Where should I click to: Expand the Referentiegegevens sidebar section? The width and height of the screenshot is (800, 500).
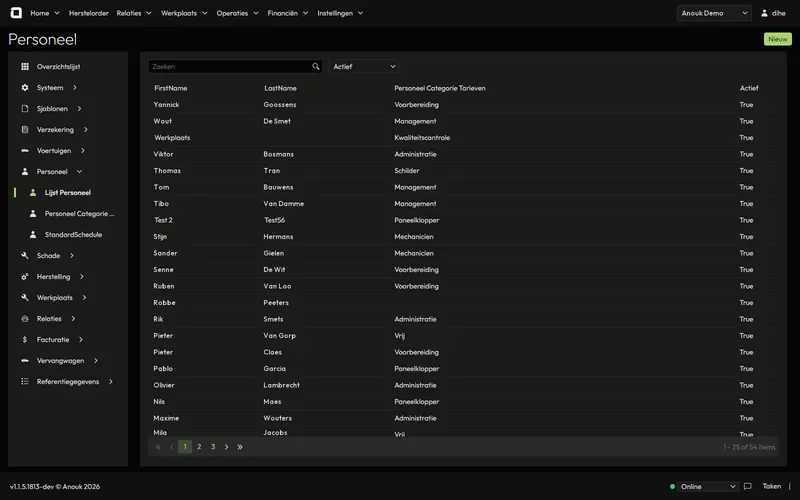pos(111,381)
